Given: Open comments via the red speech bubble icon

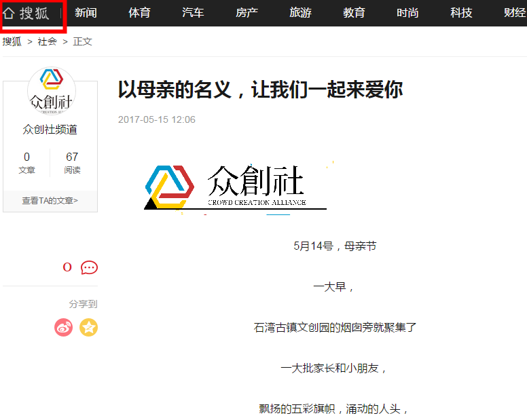Looking at the screenshot, I should click(89, 267).
